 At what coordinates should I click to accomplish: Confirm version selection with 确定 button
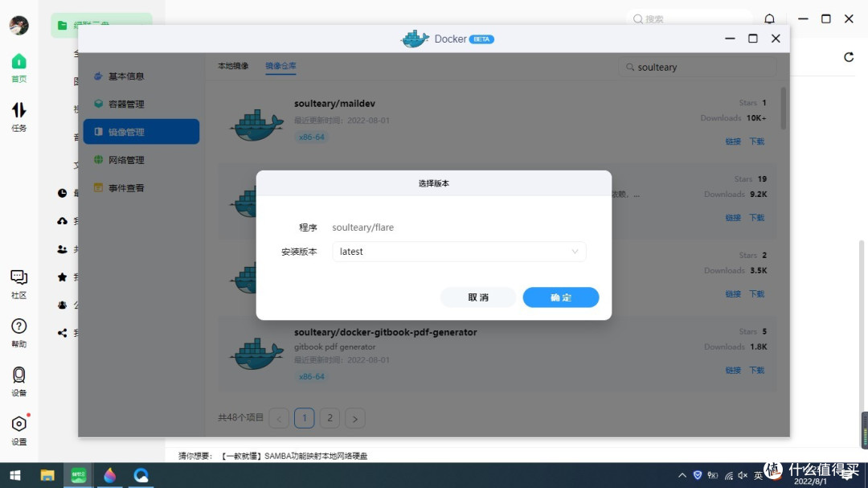(560, 297)
